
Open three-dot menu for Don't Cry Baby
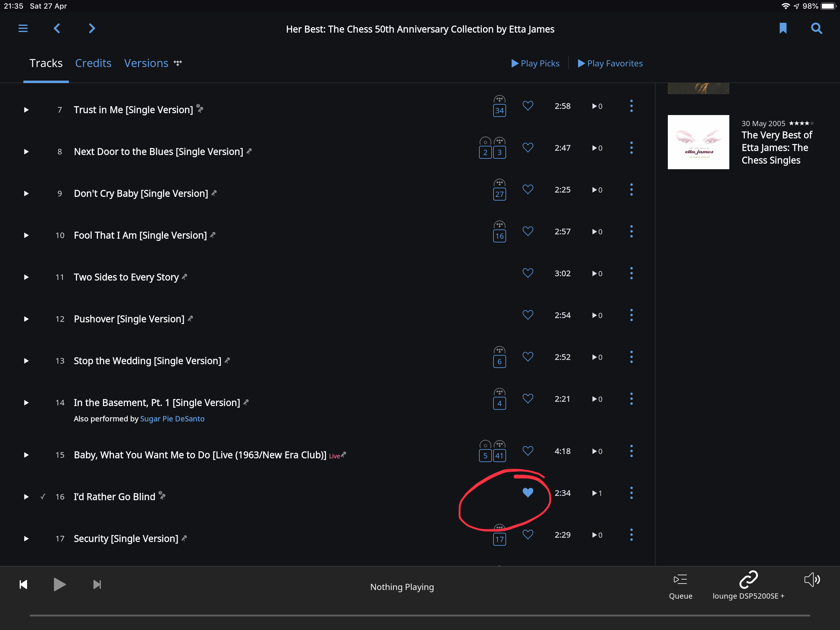click(x=632, y=189)
